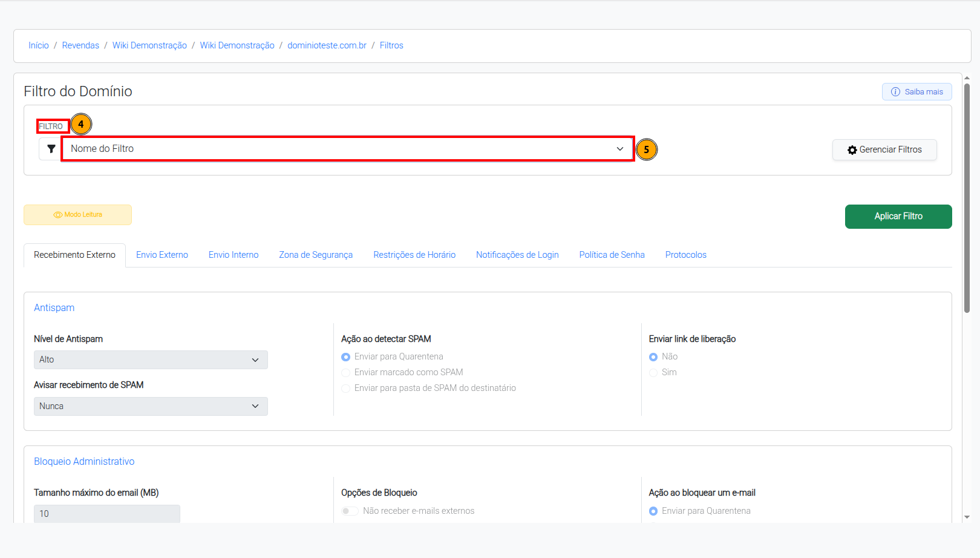Select Enviar marcado como SPAM option
This screenshot has width=980, height=558.
point(346,373)
